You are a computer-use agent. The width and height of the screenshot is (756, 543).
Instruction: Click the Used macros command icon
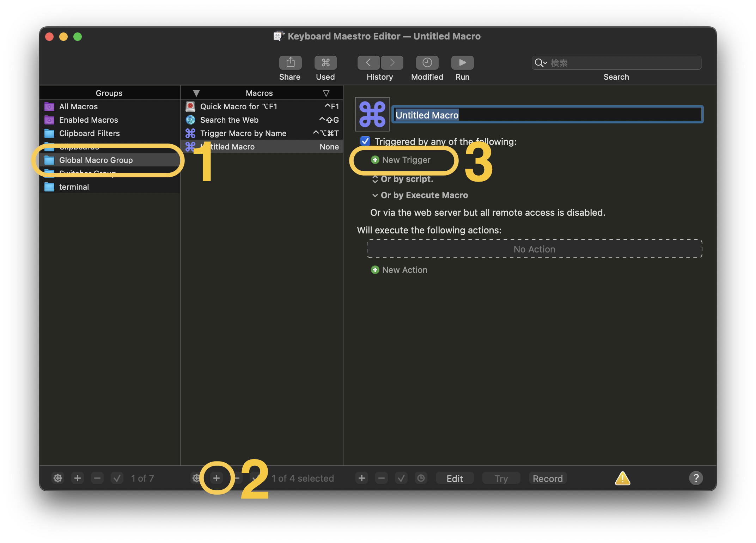tap(325, 63)
